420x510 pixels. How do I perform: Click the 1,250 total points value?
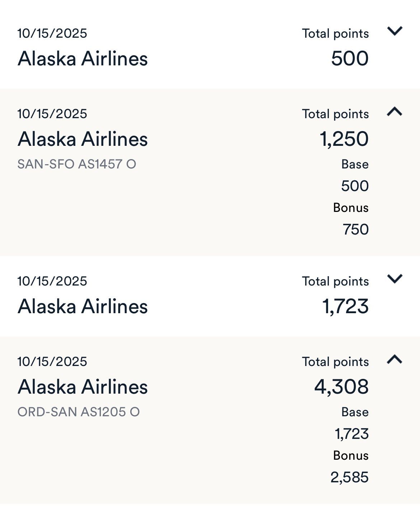click(344, 139)
